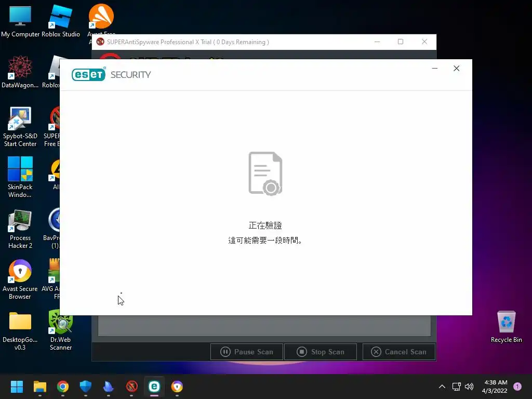Close the ESET Security window
This screenshot has height=399, width=532.
(456, 69)
